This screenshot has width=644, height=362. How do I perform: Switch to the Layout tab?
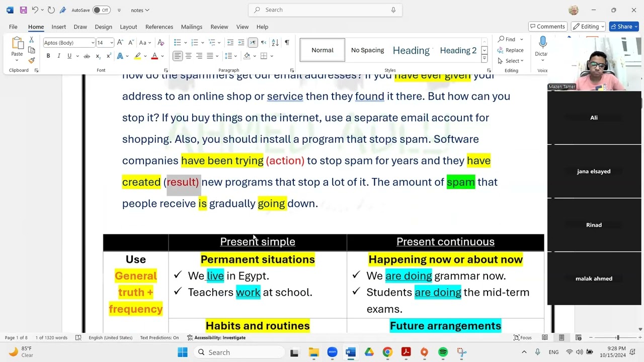pyautogui.click(x=128, y=27)
